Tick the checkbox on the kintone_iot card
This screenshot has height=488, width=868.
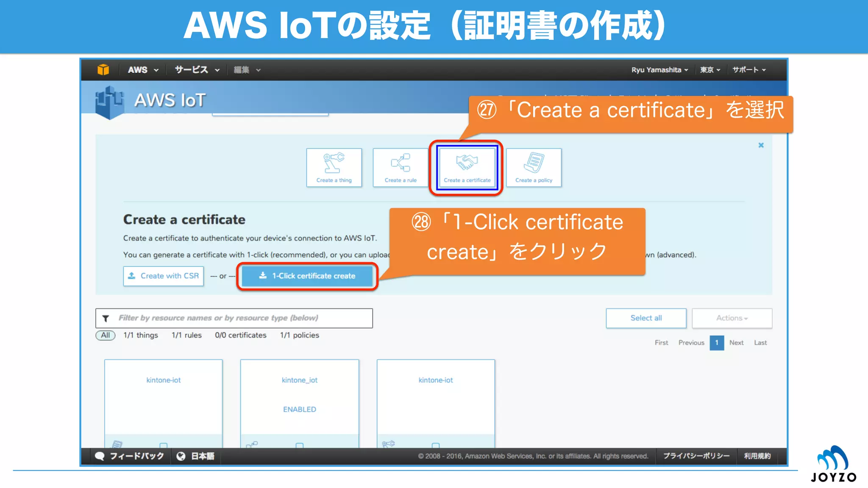(x=300, y=445)
